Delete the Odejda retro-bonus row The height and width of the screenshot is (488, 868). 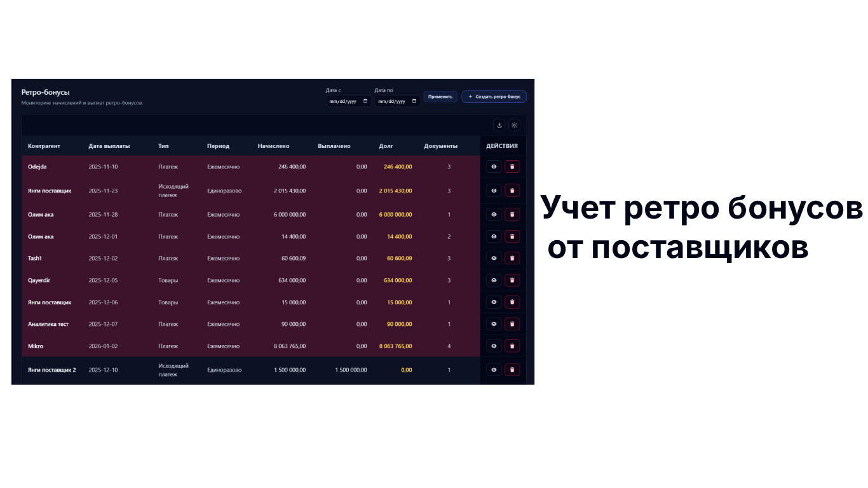512,166
